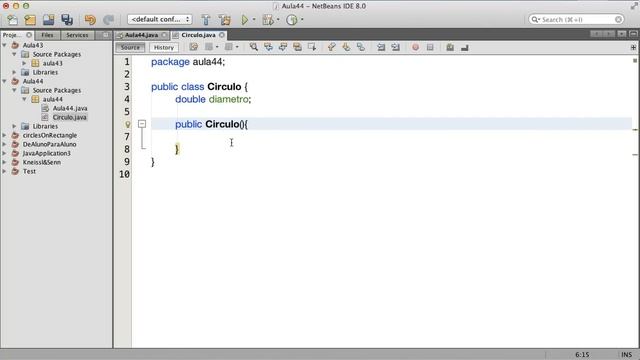The width and height of the screenshot is (640, 360).
Task: Switch to the Services tab
Action: [x=77, y=35]
